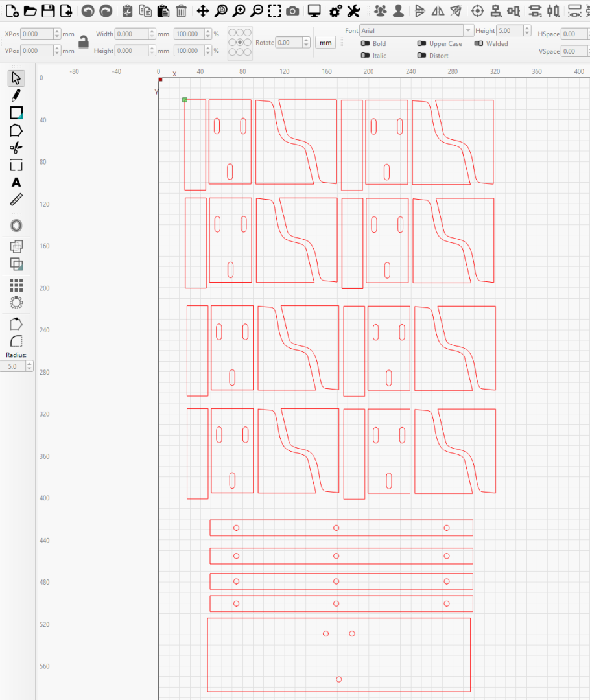Open the Offset Shapes tool
The image size is (590, 700).
tap(16, 226)
